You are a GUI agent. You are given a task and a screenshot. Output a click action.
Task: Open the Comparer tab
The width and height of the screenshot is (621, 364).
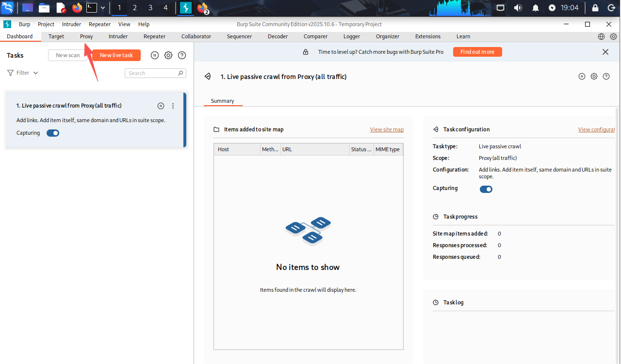pyautogui.click(x=315, y=36)
